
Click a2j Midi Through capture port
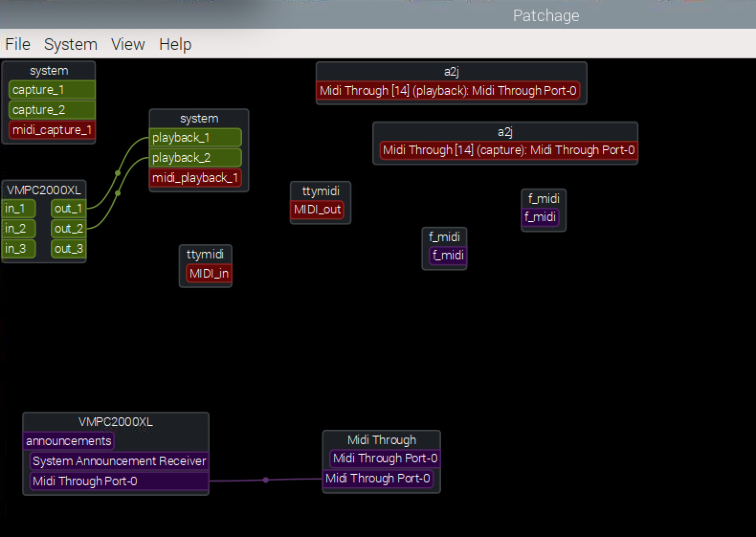point(509,150)
